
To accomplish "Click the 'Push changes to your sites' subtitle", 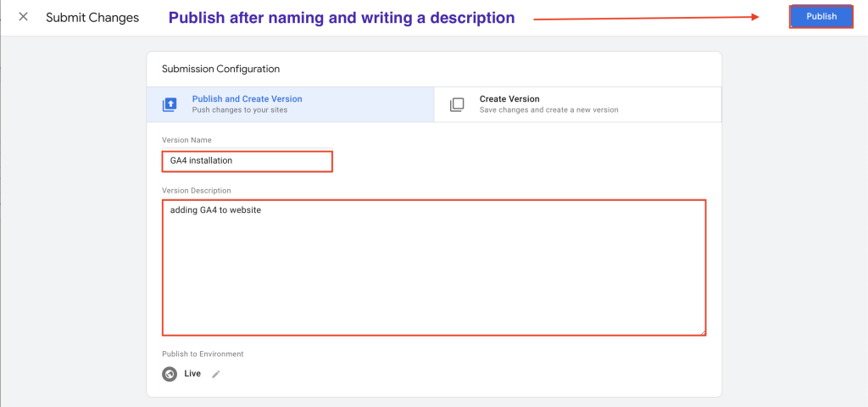I will pyautogui.click(x=240, y=109).
